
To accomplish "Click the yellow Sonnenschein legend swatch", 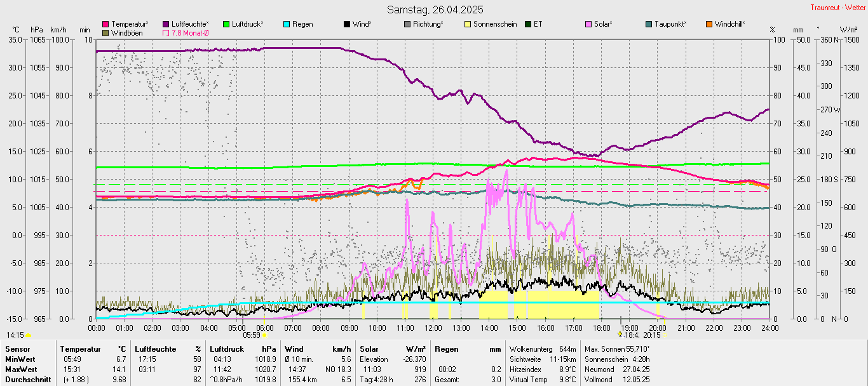I will pyautogui.click(x=468, y=24).
